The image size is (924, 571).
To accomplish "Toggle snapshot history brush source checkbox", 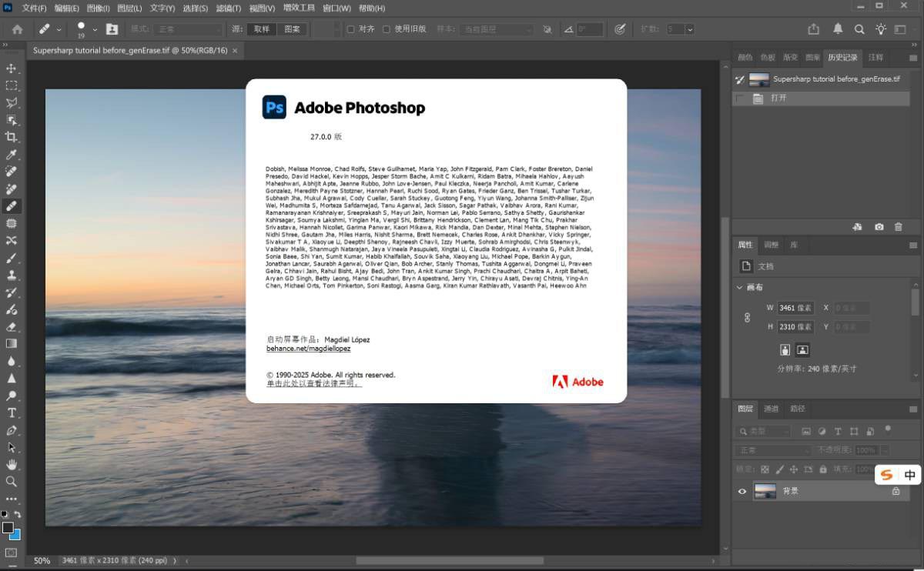I will click(x=740, y=79).
